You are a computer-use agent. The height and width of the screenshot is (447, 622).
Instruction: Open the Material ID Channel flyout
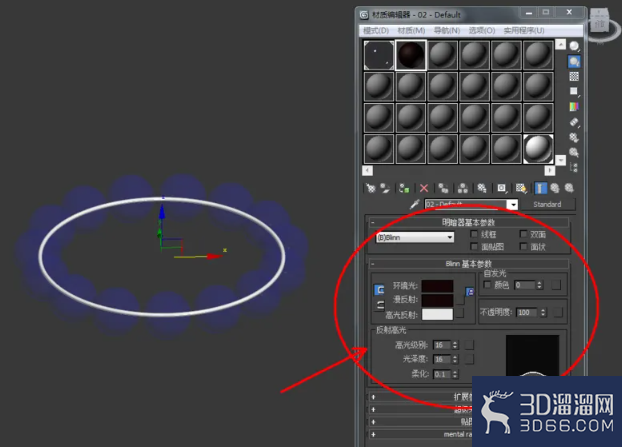(x=501, y=188)
